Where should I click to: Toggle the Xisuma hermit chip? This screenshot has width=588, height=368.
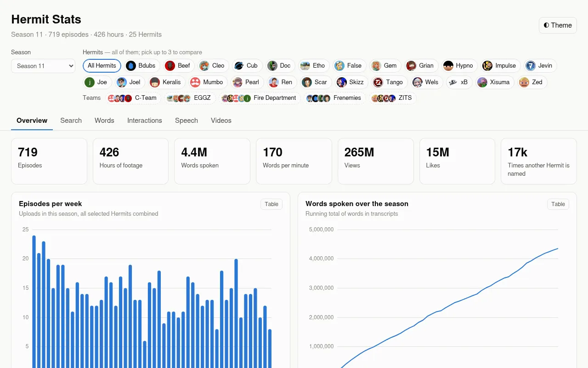tap(495, 82)
